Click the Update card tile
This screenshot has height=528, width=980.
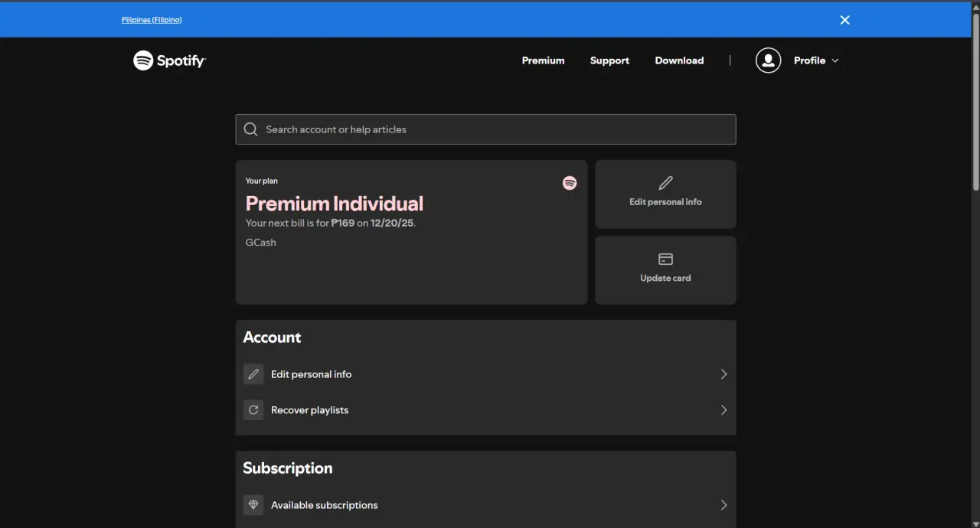(665, 270)
